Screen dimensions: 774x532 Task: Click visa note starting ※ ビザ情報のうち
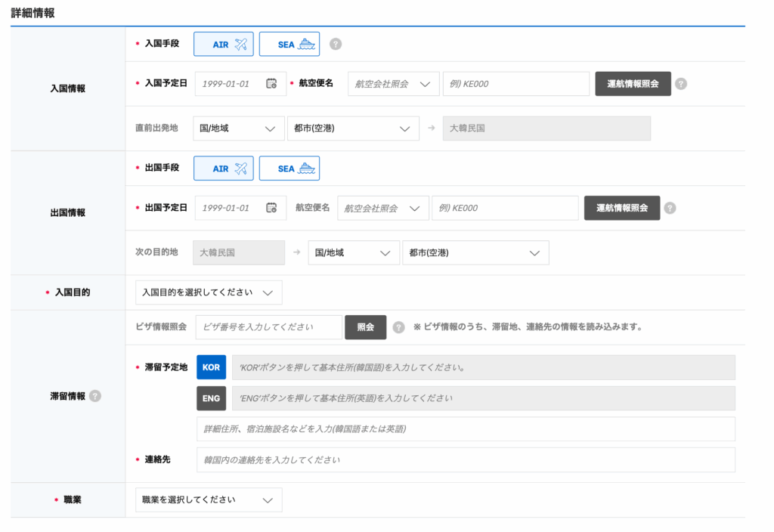coord(528,326)
